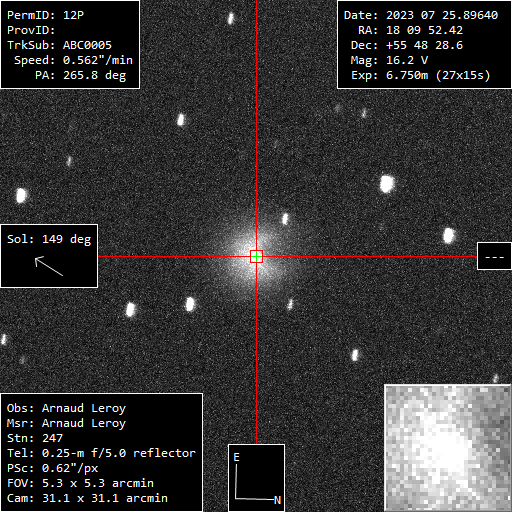Click the brightest star right of the comet

(387, 184)
